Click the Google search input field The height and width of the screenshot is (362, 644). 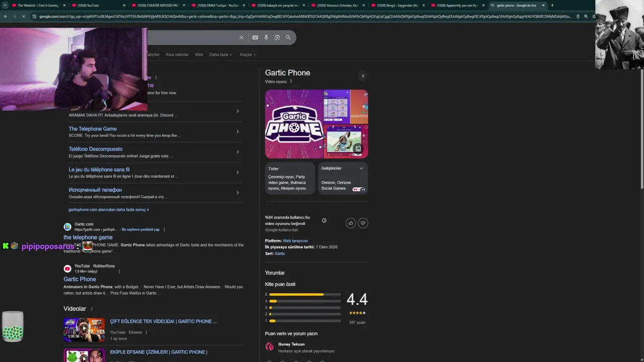click(191, 38)
